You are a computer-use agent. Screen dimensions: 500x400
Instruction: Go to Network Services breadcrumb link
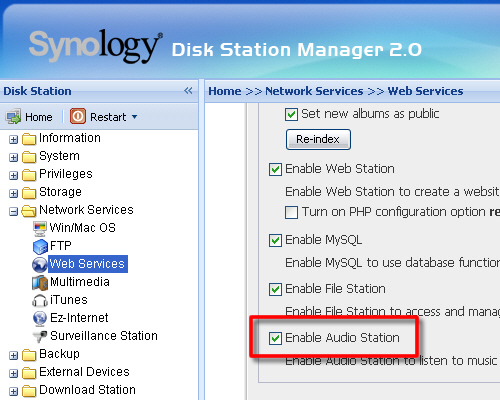click(314, 91)
